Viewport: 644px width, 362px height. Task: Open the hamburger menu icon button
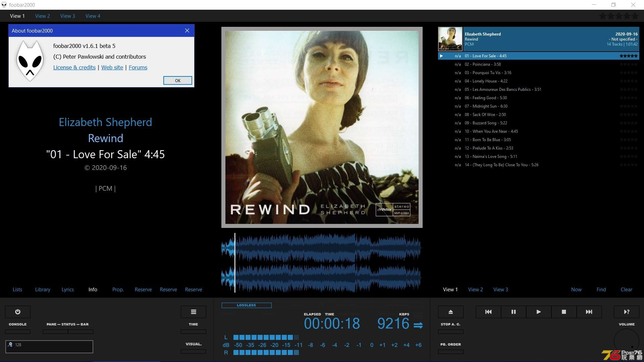tap(194, 312)
